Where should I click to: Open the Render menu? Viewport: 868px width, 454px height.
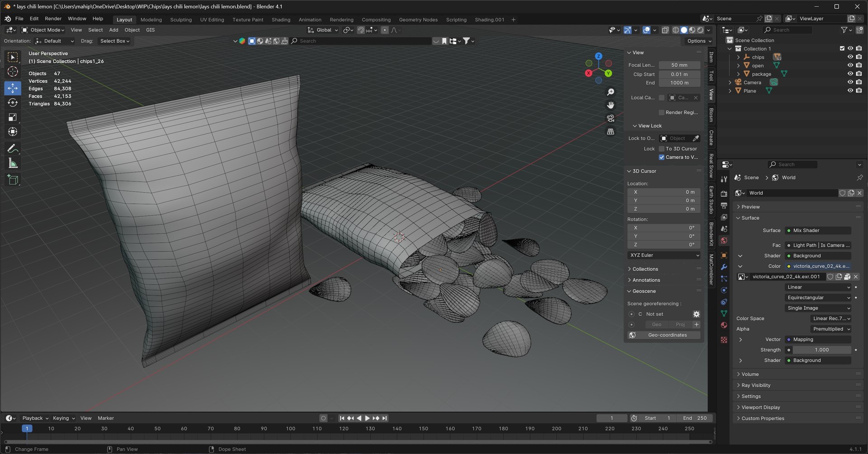(53, 19)
